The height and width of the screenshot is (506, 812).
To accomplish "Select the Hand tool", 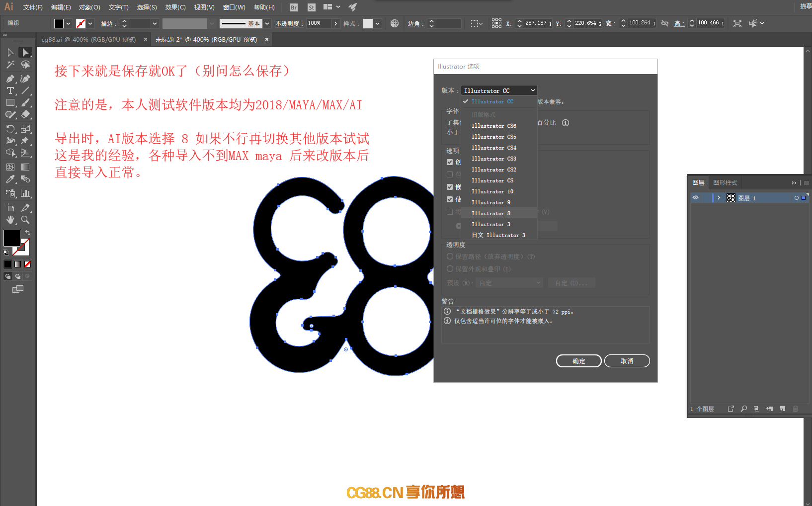I will point(10,220).
